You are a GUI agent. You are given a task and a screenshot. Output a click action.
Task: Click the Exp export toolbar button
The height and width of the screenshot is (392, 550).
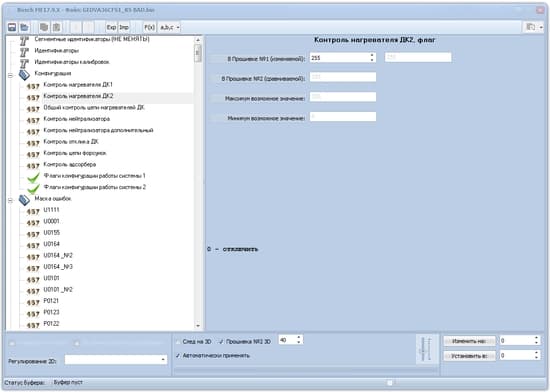[x=111, y=27]
